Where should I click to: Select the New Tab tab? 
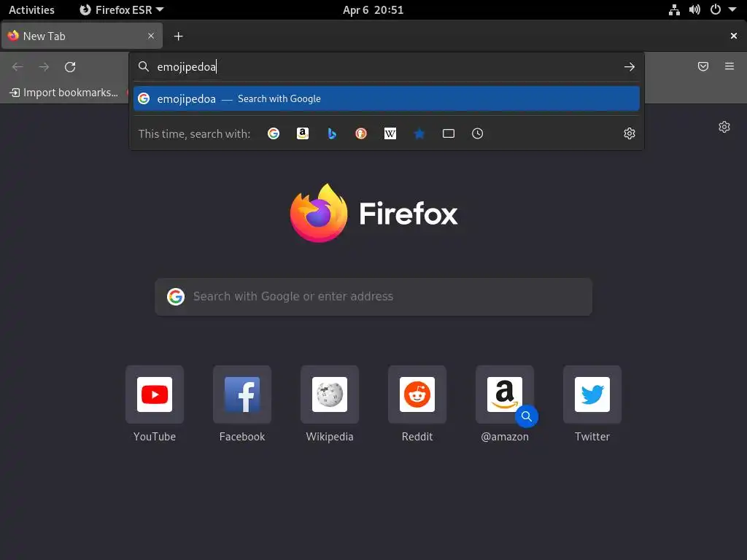click(x=82, y=36)
